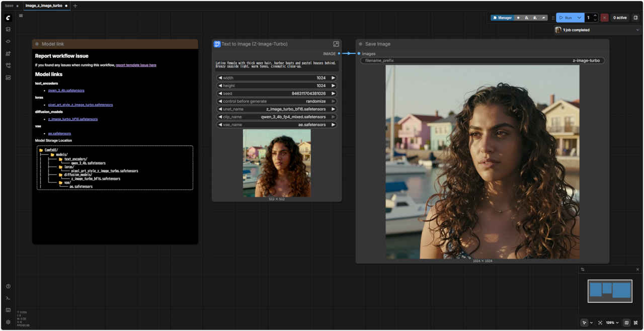The image size is (644, 331).
Task: Cancel current run with red X button
Action: 604,18
